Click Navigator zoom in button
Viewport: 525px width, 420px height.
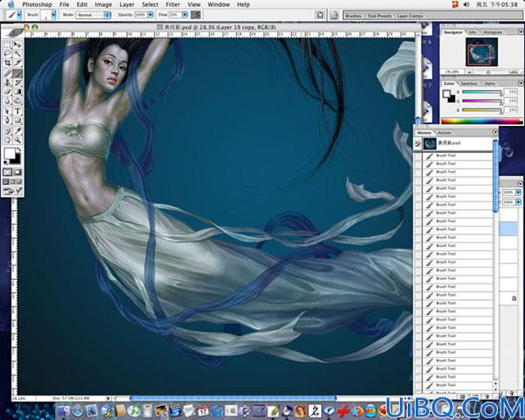[x=514, y=72]
